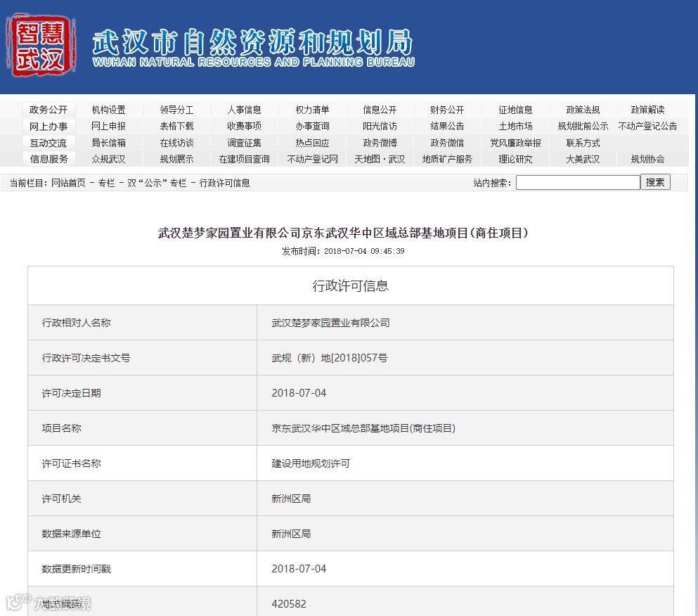Open 众规武汉 link

tap(109, 159)
